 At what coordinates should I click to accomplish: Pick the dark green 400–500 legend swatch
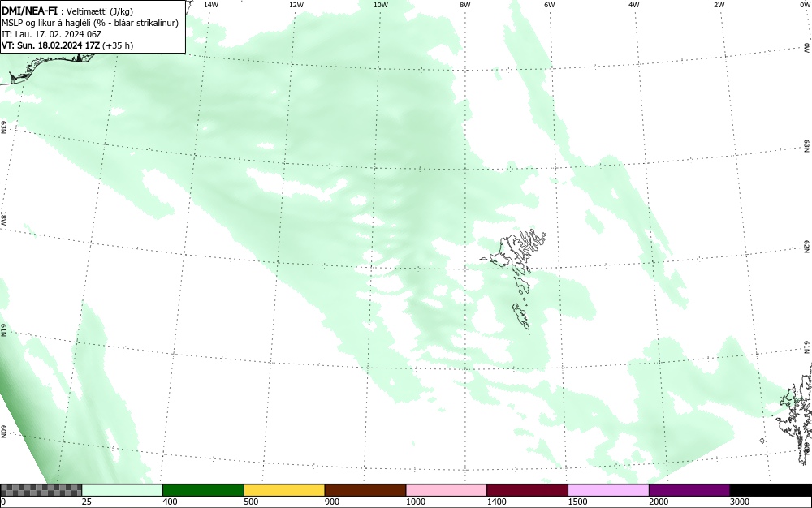(203, 490)
